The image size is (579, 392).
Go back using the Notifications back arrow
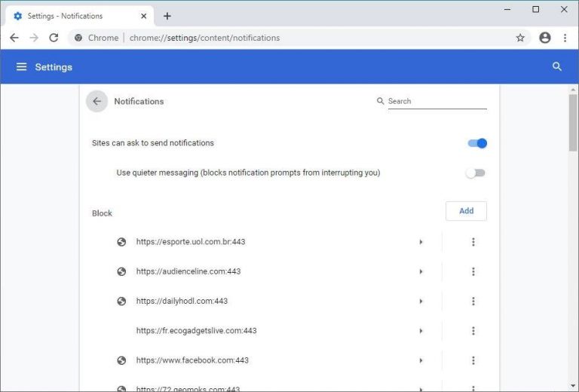96,101
